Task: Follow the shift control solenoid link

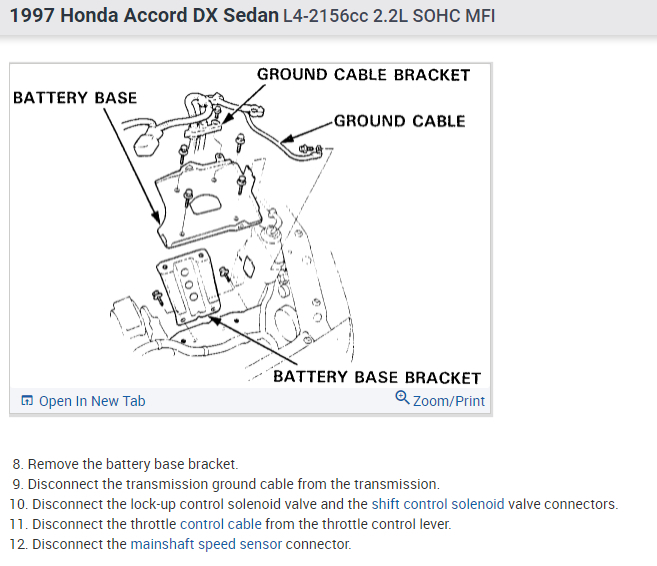Action: [x=438, y=504]
